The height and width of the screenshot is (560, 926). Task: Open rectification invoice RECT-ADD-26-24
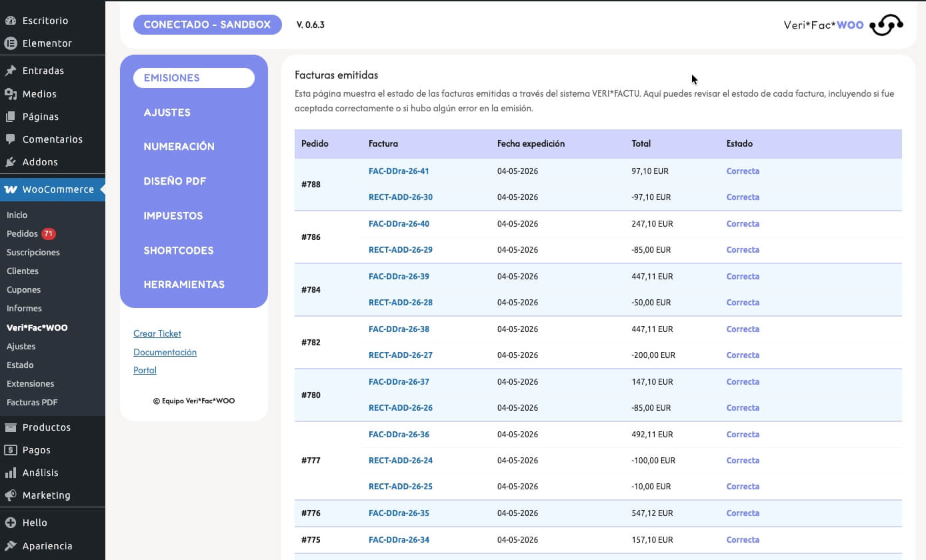pyautogui.click(x=401, y=461)
